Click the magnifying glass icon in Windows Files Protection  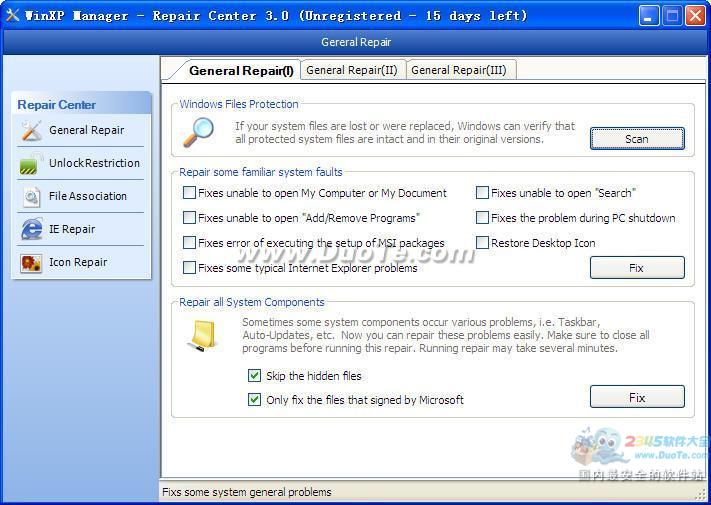[198, 132]
